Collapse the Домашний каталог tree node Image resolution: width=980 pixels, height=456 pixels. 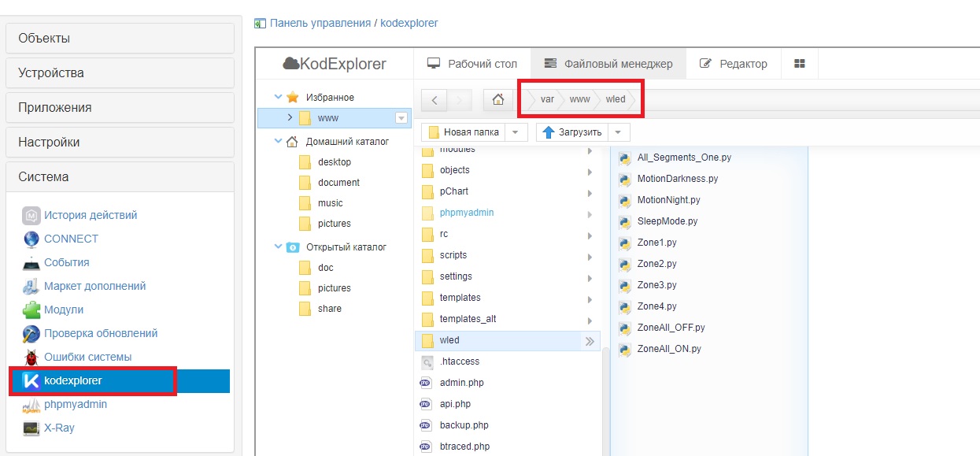[277, 142]
